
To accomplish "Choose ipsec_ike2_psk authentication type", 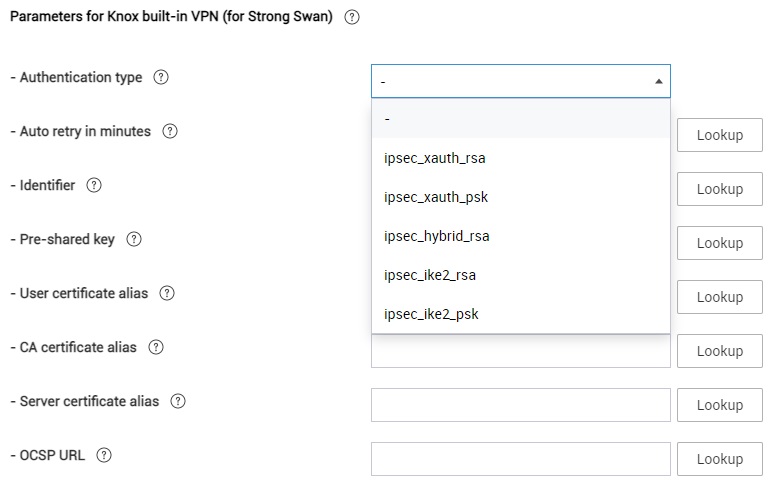I will click(431, 314).
